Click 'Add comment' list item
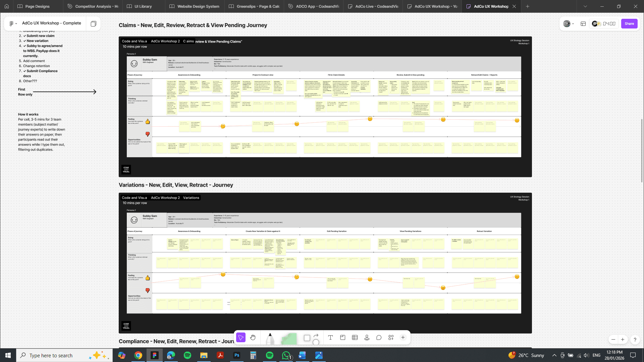644x362 pixels. pyautogui.click(x=34, y=61)
